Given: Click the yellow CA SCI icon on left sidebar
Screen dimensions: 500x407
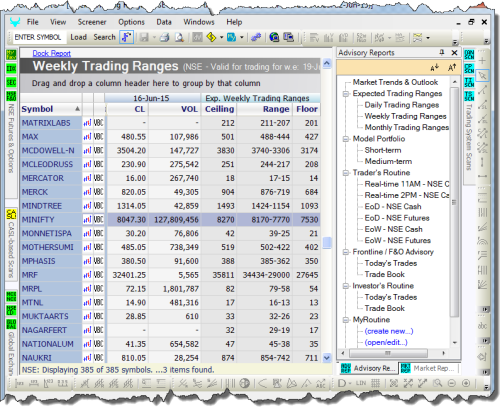Looking at the screenshot, I should coord(11,214).
